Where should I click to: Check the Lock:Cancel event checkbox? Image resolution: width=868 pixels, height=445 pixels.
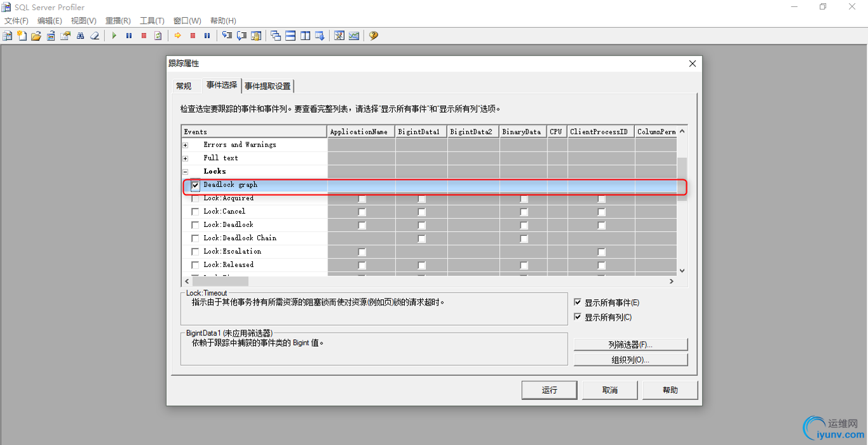tap(195, 212)
